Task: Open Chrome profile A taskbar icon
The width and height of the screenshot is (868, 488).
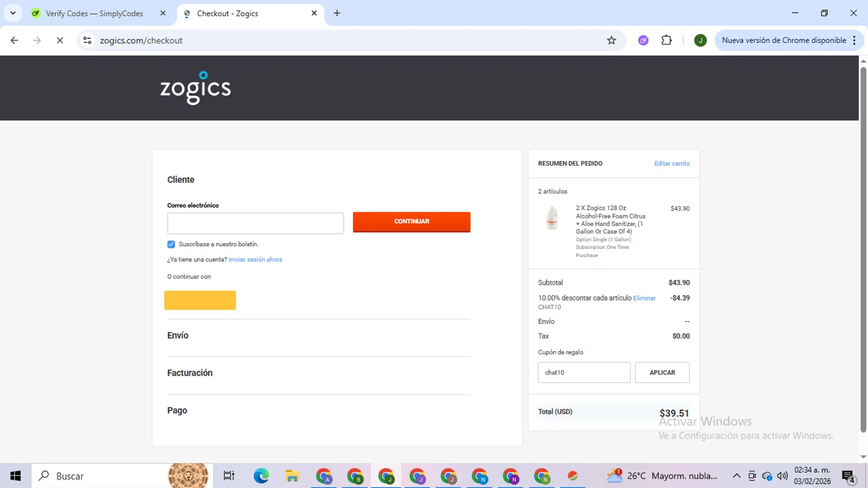Action: point(324,476)
